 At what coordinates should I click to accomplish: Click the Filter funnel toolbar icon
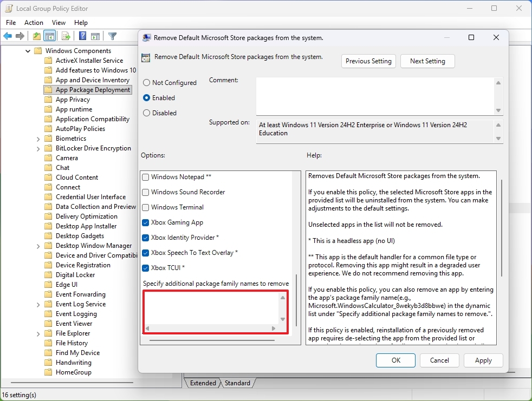click(x=112, y=36)
